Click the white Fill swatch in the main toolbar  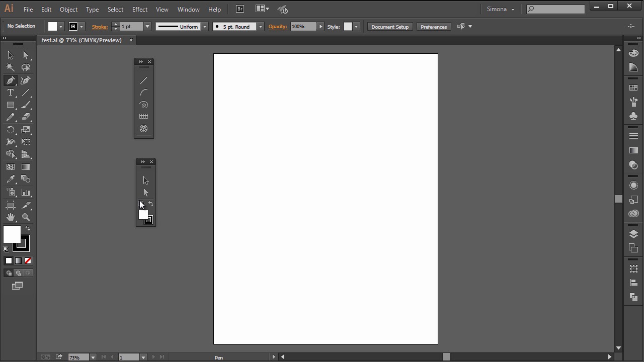pos(11,234)
